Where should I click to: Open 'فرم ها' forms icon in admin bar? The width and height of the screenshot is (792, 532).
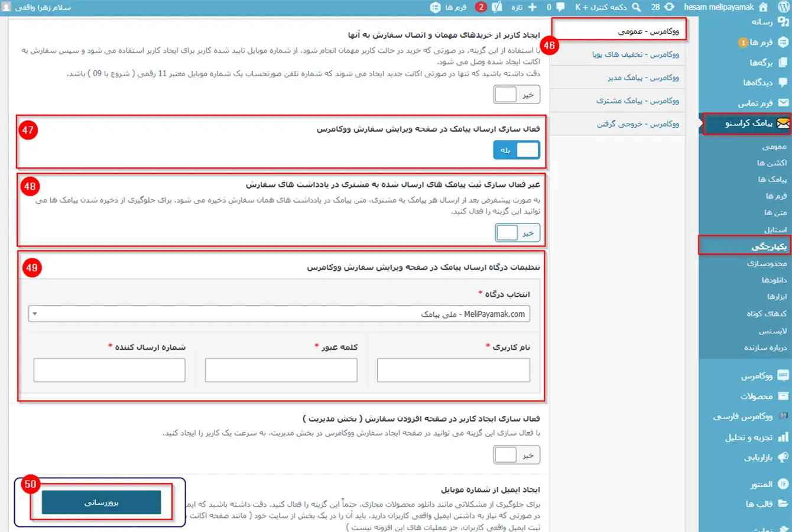449,7
